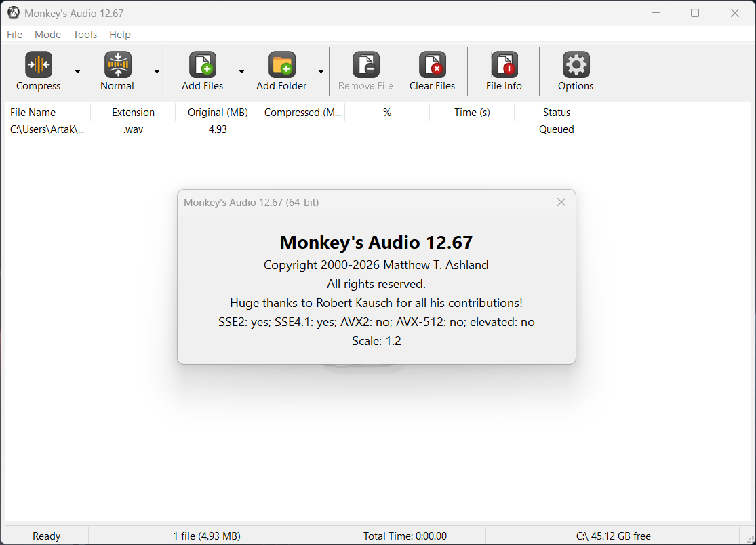Click the Clear Files icon

click(433, 64)
